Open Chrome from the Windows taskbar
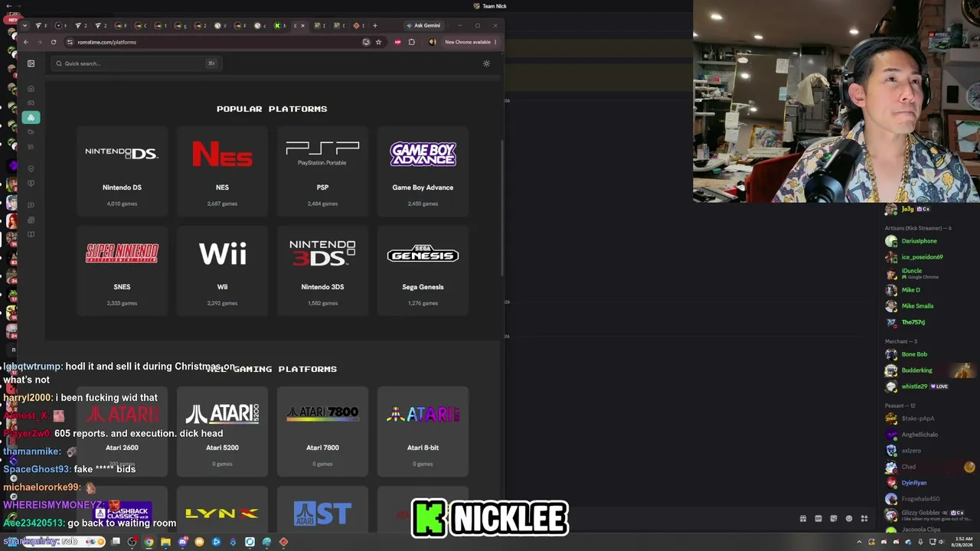Viewport: 980px width, 551px height. point(149,543)
